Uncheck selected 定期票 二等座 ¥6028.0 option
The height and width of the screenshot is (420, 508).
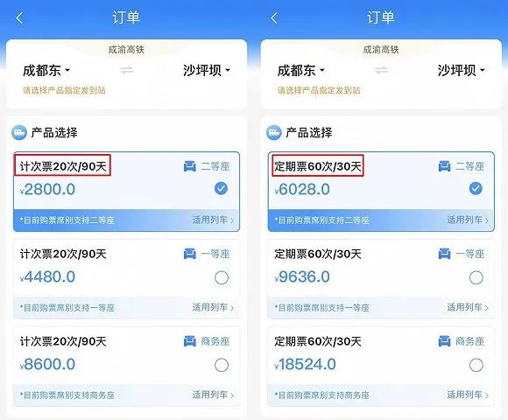[476, 188]
